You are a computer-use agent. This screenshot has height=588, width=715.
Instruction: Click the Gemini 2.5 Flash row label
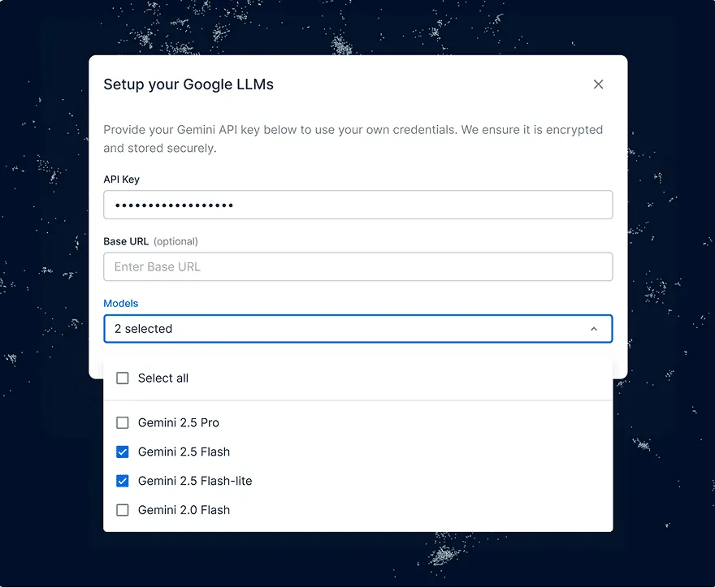coord(184,452)
